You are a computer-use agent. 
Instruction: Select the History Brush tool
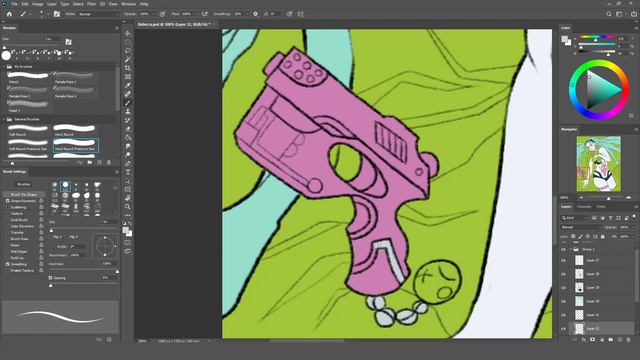coord(128,120)
